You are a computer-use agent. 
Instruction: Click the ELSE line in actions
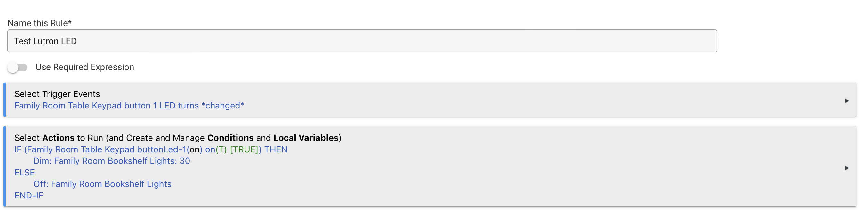click(x=25, y=173)
